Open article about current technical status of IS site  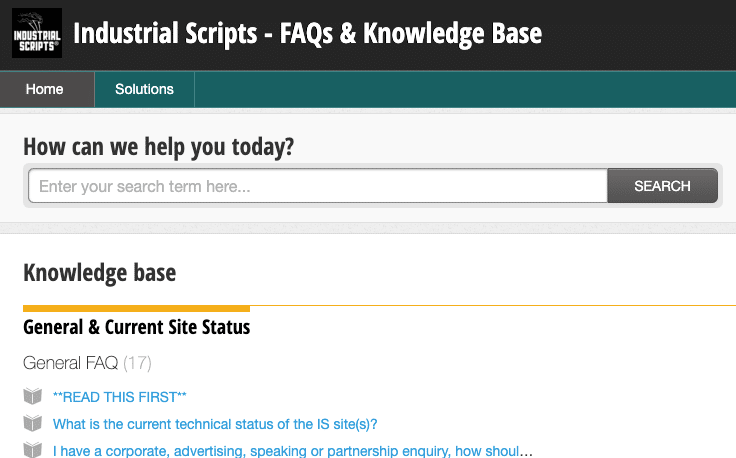coord(215,424)
